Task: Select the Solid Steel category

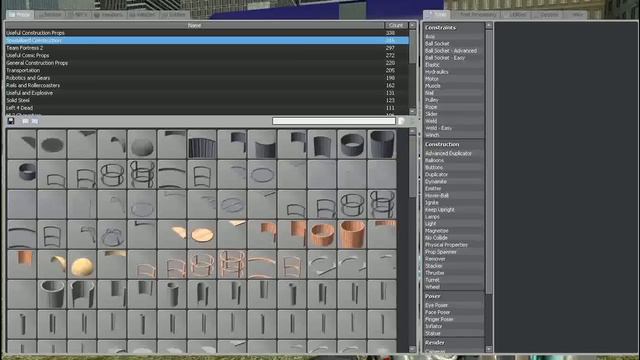Action: click(207, 100)
